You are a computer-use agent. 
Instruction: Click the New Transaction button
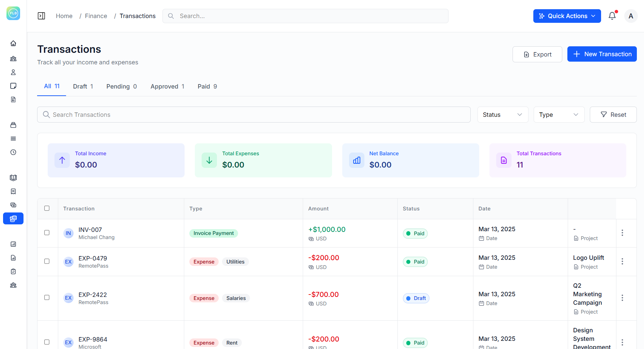coord(602,54)
